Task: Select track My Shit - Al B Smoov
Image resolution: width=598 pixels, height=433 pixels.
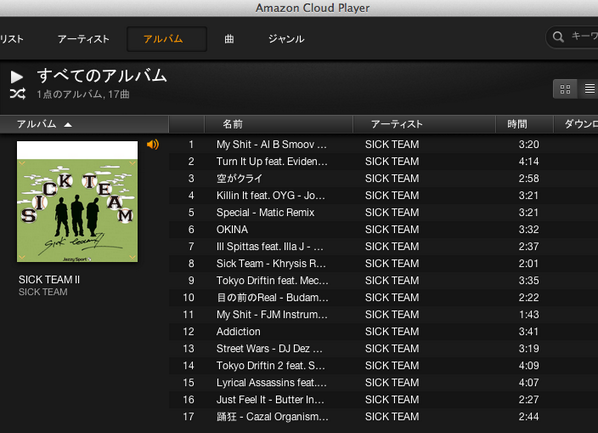Action: (271, 145)
